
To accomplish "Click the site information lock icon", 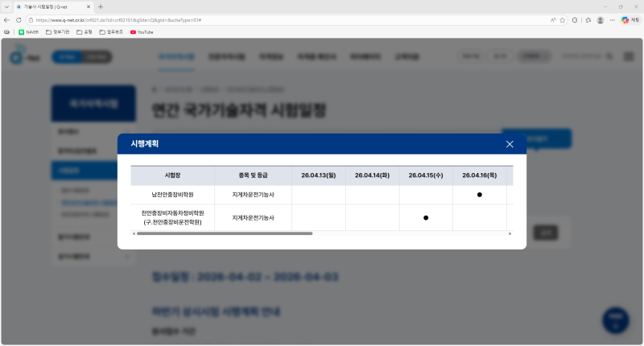I will coord(31,20).
